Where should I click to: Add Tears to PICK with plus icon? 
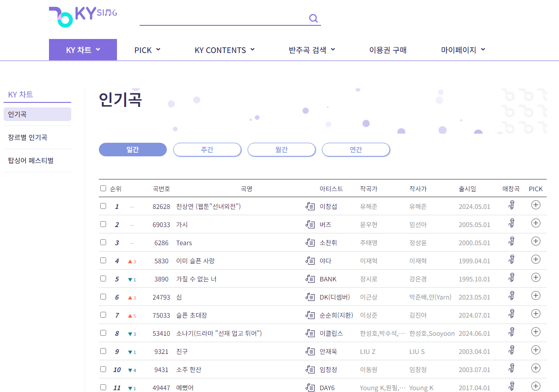pos(536,241)
